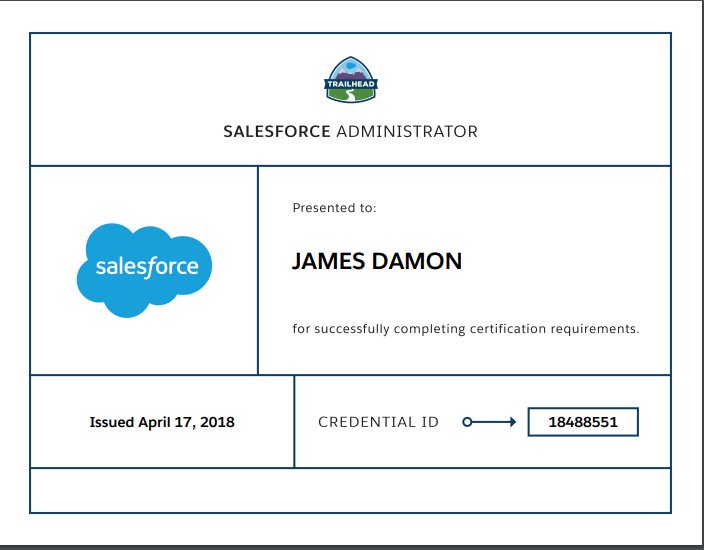The image size is (704, 550).
Task: Click the 'for successfully completing certification requirements' line
Action: 466,329
